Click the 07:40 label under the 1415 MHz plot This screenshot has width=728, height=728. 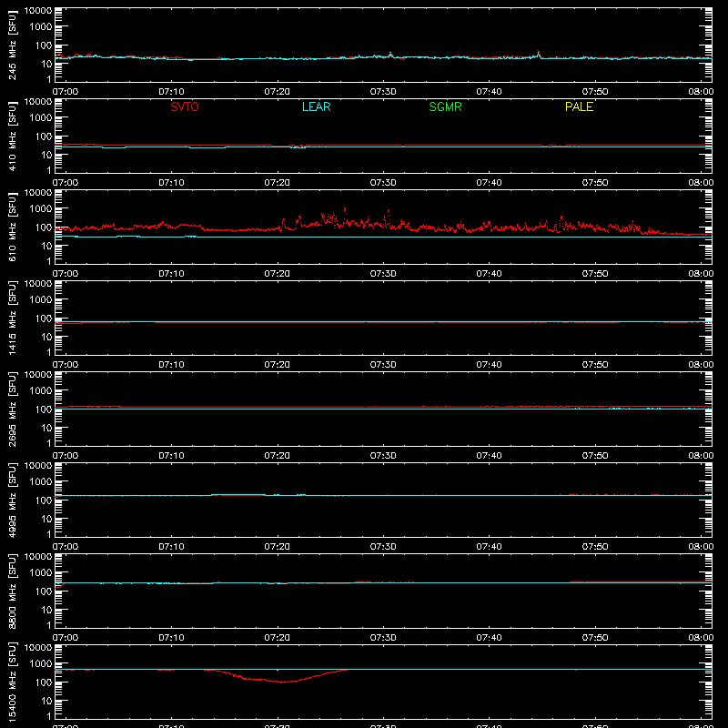[x=489, y=365]
